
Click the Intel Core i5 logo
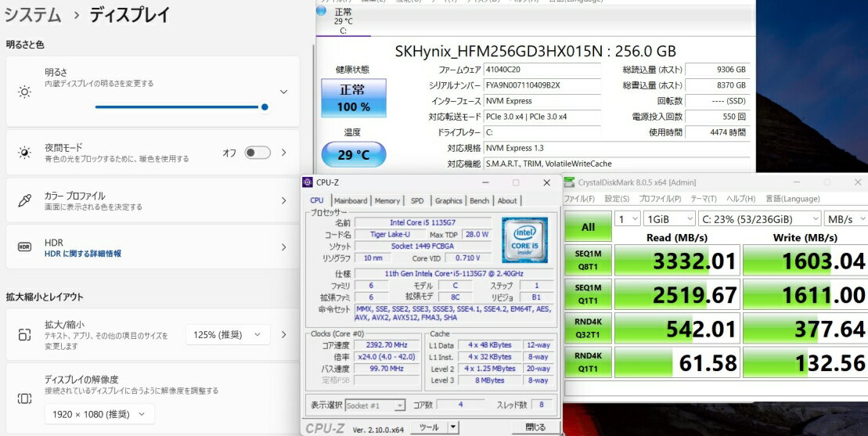tap(524, 240)
